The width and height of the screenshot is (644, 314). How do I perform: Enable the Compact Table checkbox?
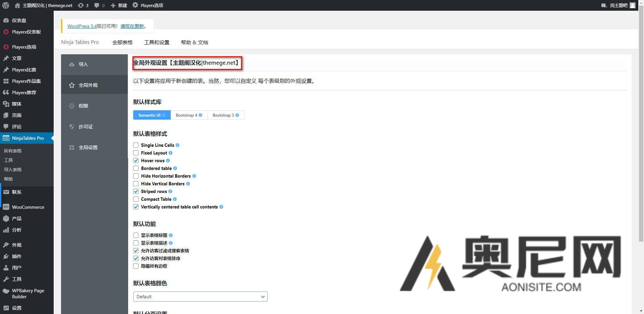136,199
